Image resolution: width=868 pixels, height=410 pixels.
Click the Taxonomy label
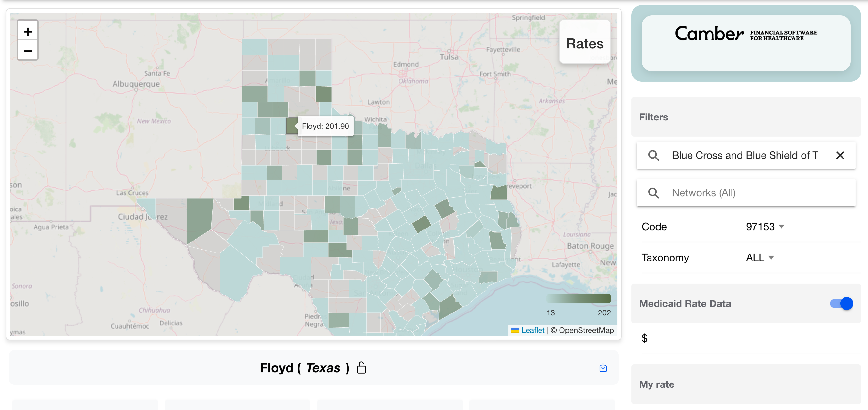pyautogui.click(x=665, y=258)
